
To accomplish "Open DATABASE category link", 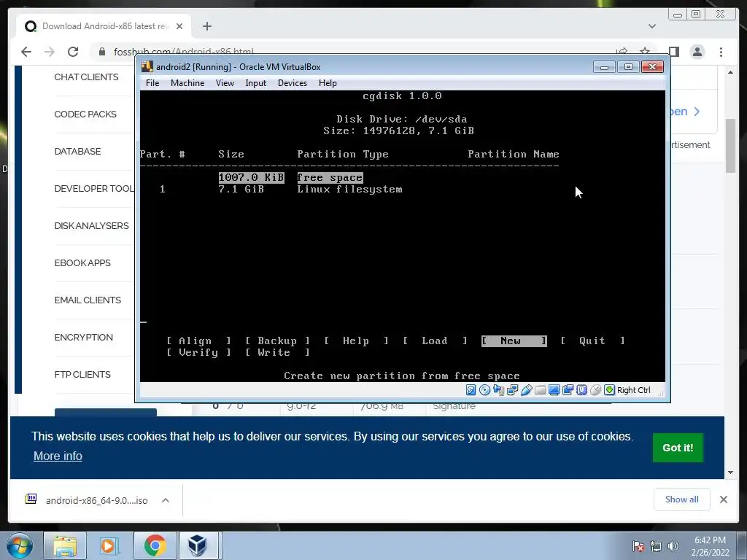I will point(77,152).
